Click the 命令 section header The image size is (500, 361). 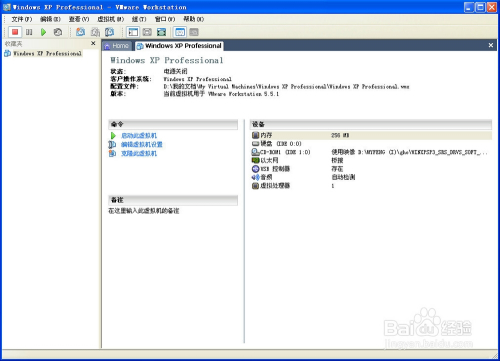(173, 124)
